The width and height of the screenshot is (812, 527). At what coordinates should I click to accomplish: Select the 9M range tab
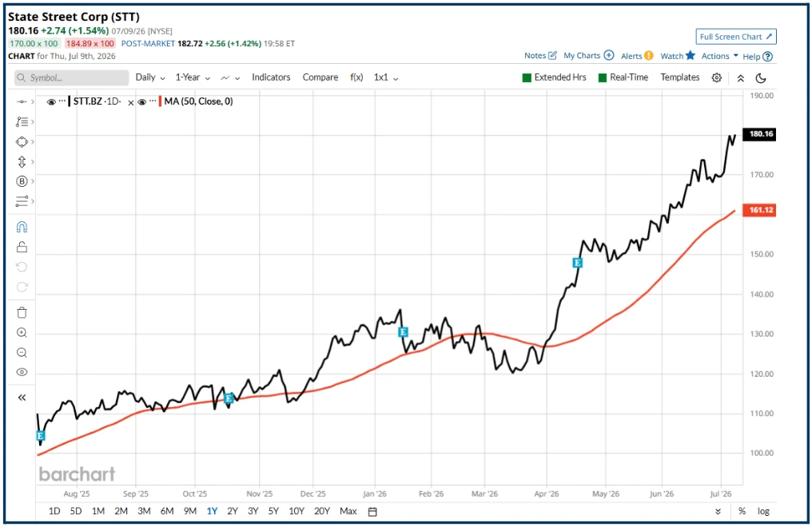tap(190, 511)
